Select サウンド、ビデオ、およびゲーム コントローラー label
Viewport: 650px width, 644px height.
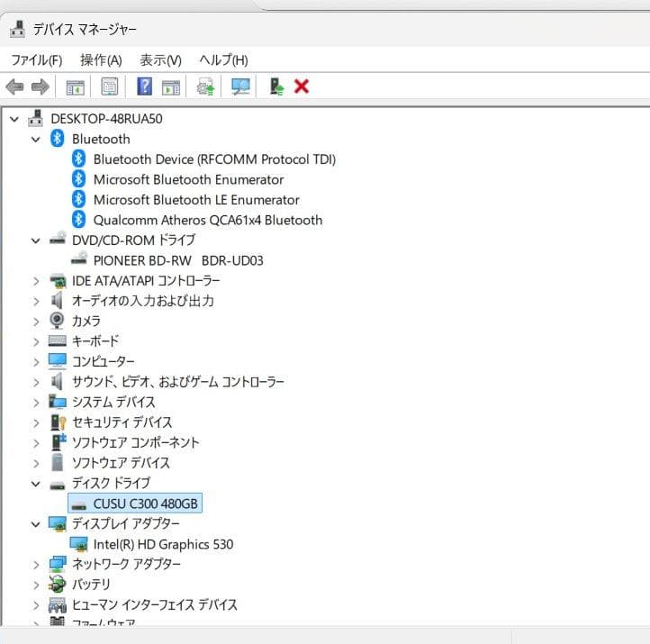[x=178, y=382]
